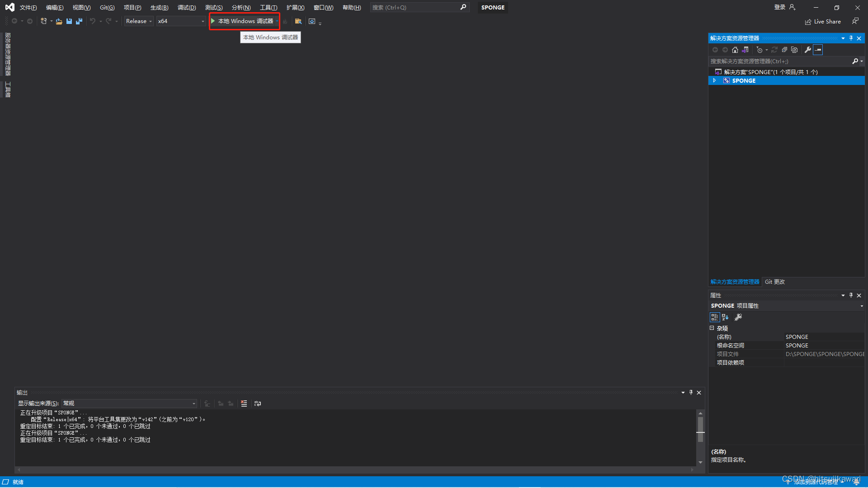Click the Home icon in Solution Explorer
Viewport: 868px width, 488px height.
point(735,50)
